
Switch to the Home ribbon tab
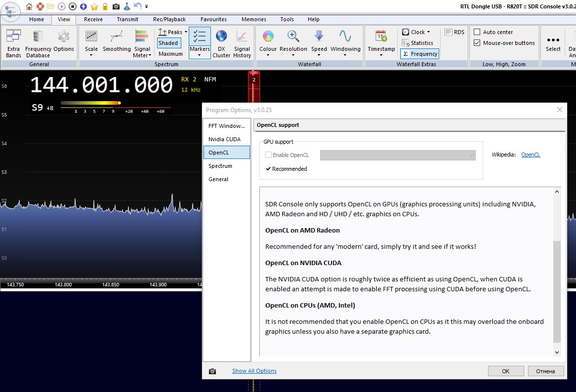pos(37,19)
